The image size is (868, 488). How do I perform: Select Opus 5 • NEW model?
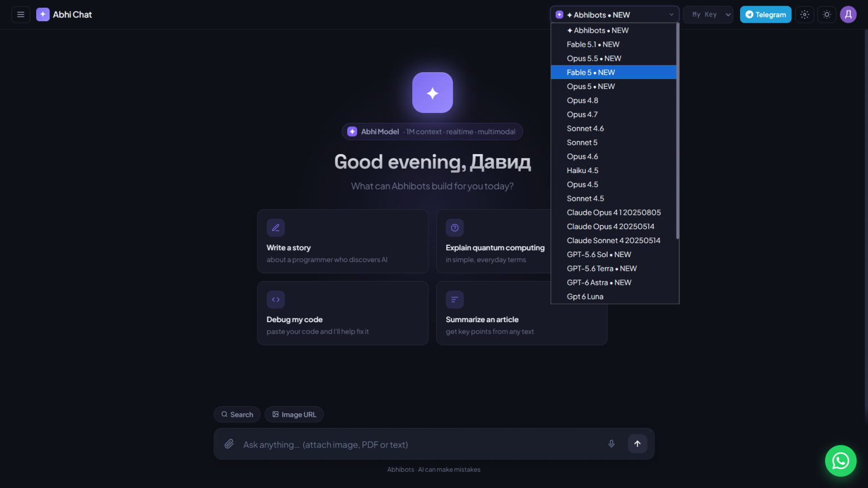[613, 86]
